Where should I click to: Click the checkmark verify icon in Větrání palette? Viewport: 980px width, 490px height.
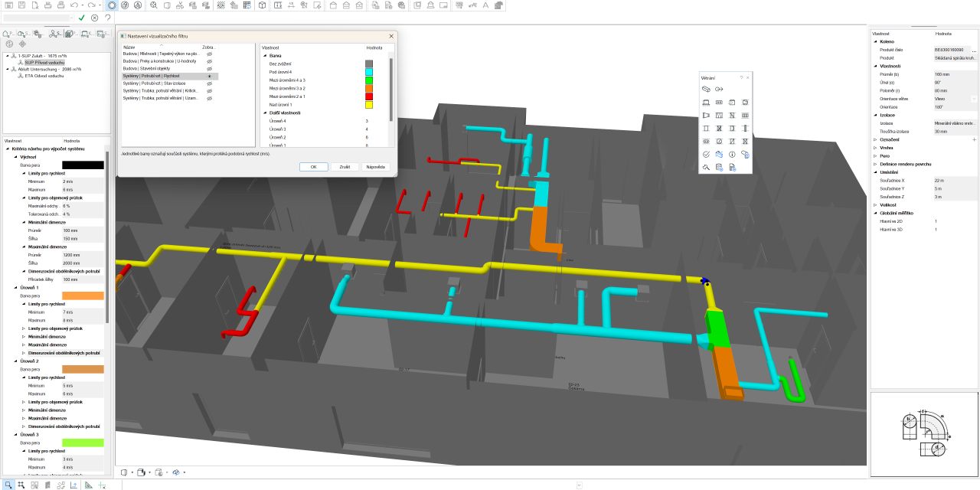coord(706,154)
